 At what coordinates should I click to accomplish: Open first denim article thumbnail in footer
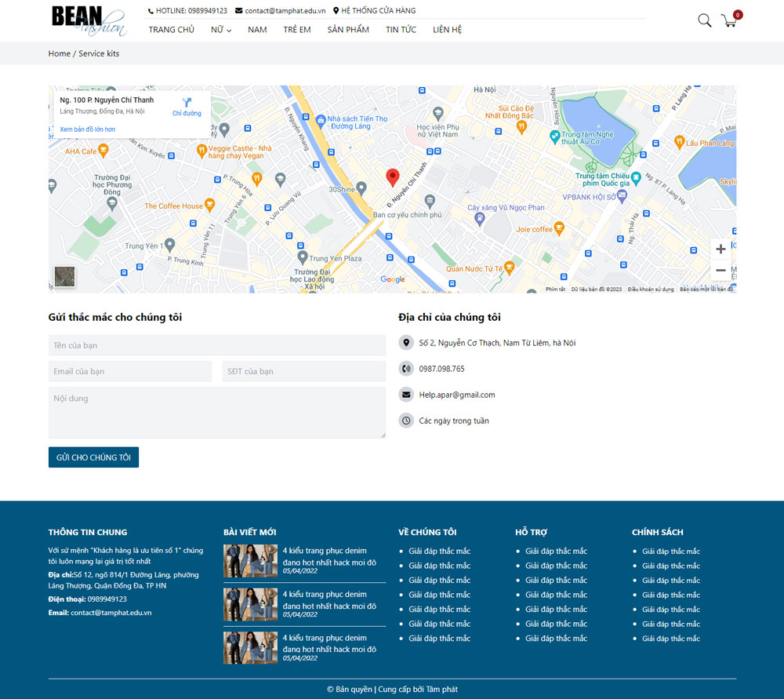click(x=250, y=561)
